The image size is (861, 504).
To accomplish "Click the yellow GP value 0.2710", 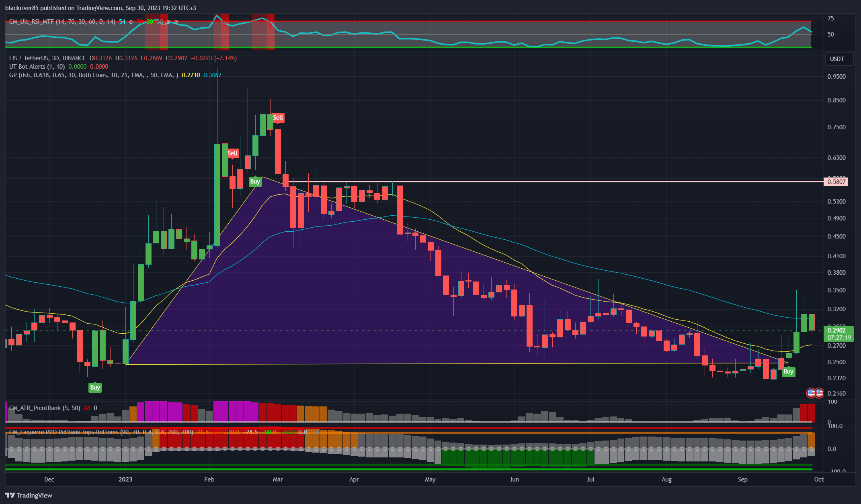I will click(x=191, y=75).
